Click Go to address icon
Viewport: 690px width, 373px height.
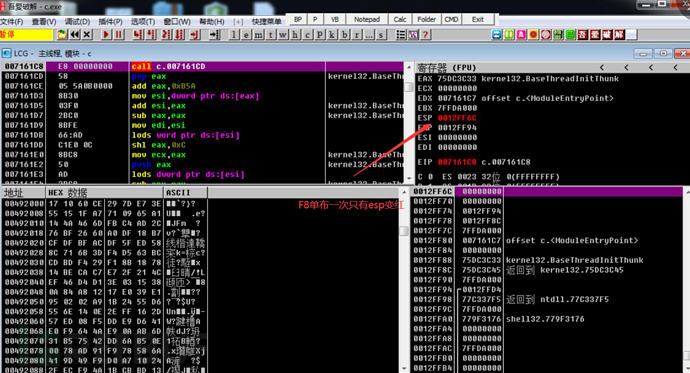(214, 34)
